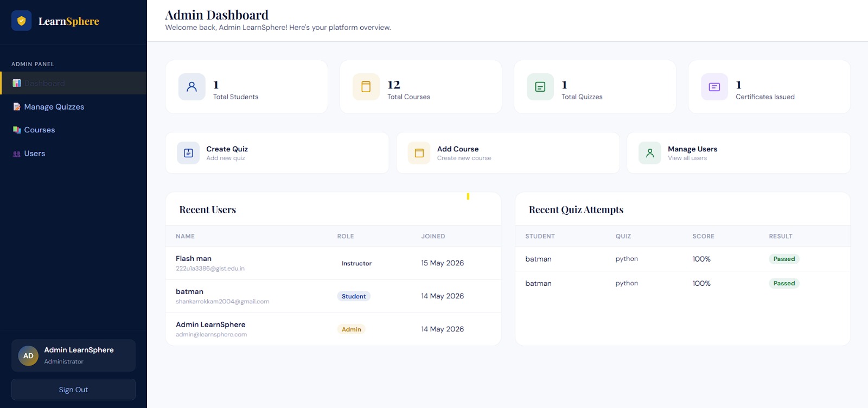Click the LearnSphere shield logo icon
This screenshot has height=408, width=868.
click(x=21, y=21)
